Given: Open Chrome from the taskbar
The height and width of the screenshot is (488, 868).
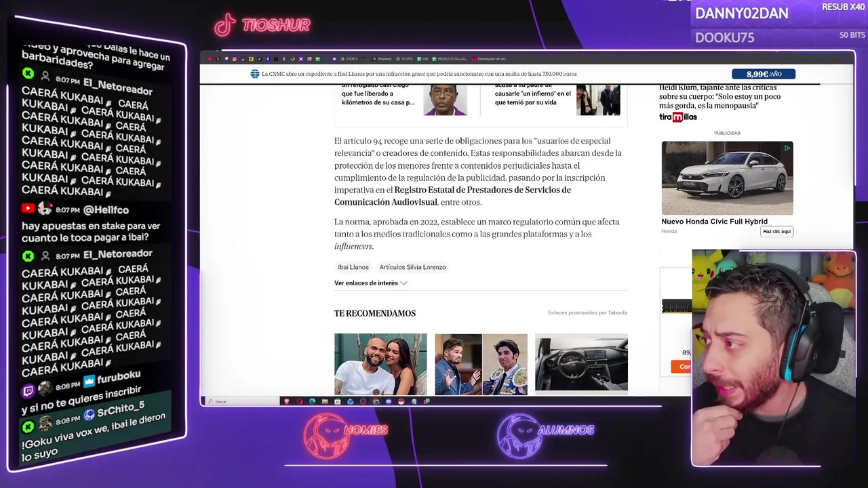Looking at the screenshot, I should [376, 401].
